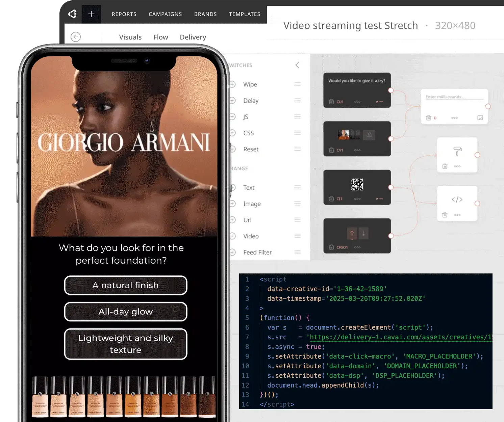Delete the CU1 node using its trash icon
The width and height of the screenshot is (504, 422).
[331, 102]
